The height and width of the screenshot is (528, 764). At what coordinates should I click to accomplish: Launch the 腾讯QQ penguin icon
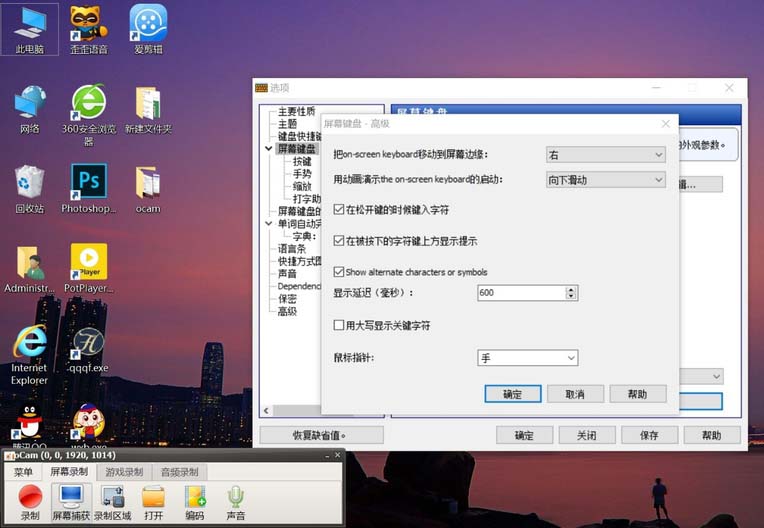tap(30, 425)
